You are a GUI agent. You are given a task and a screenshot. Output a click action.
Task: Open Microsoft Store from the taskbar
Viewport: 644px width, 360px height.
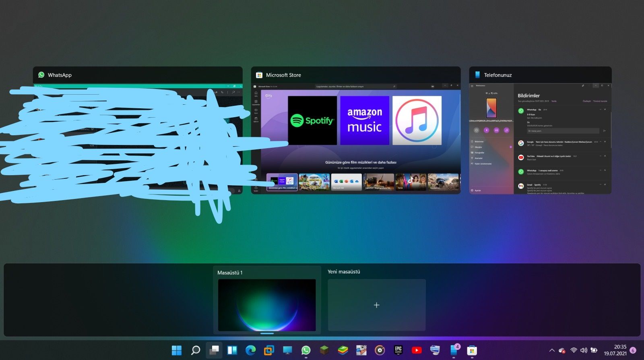point(472,350)
